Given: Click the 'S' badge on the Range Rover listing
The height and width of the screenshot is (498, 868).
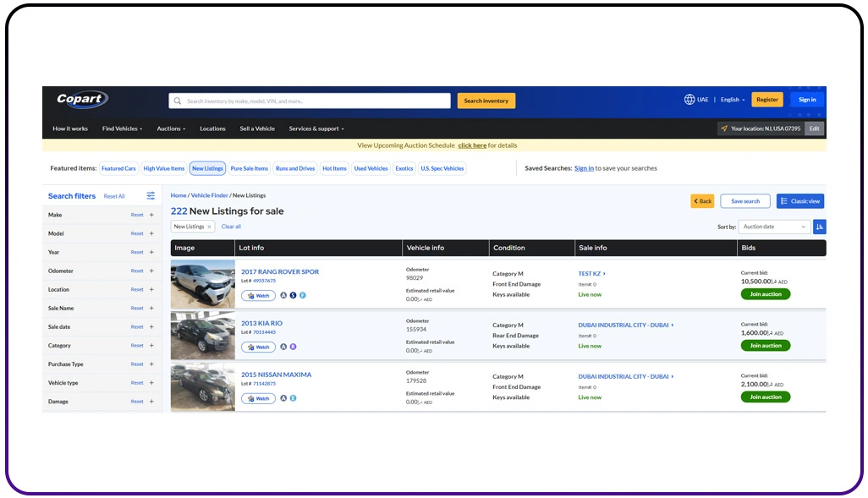Looking at the screenshot, I should click(x=294, y=295).
